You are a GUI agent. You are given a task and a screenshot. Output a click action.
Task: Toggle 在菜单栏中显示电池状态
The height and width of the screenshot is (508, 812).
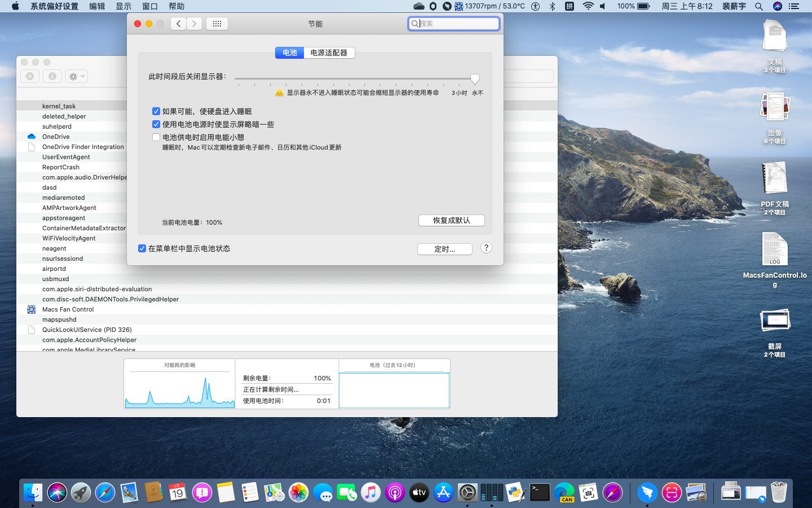click(x=142, y=248)
